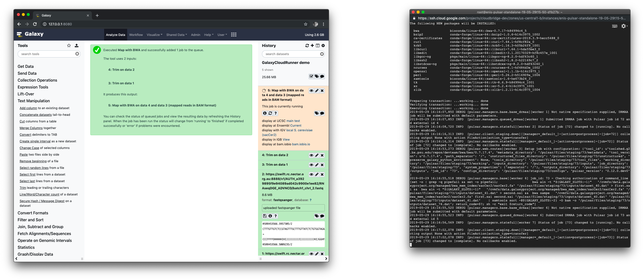Collapse the Text Manipulation tool section
Screen dimensions: 644x280
(x=33, y=101)
